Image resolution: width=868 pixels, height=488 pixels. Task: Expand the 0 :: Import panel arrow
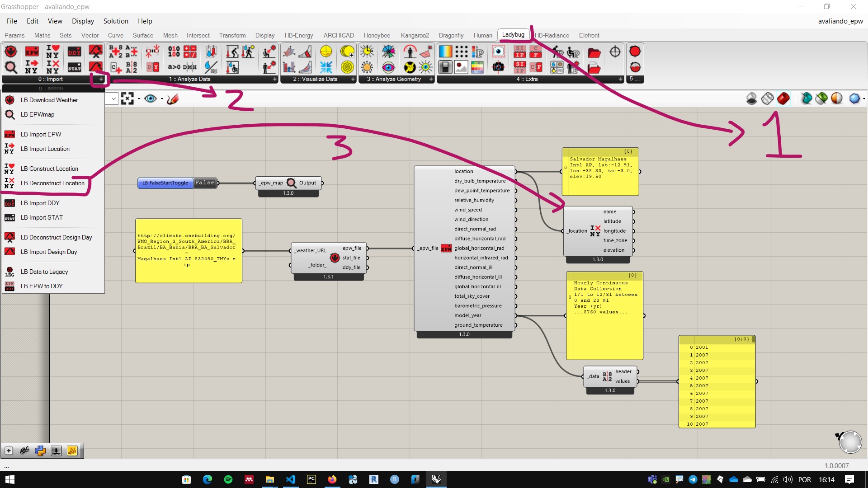coord(101,79)
